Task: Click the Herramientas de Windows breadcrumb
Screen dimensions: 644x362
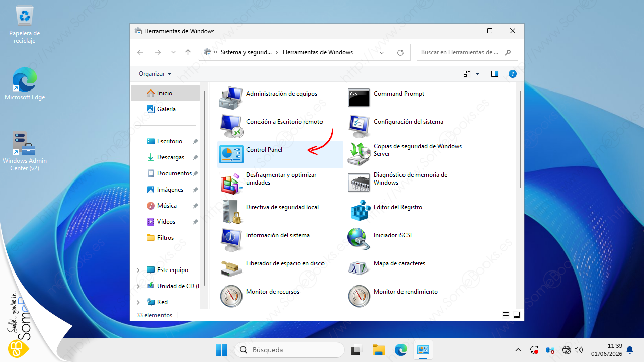Action: click(318, 52)
